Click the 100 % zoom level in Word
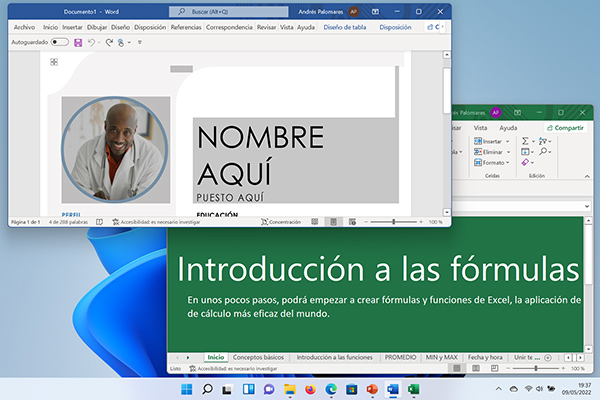This screenshot has height=400, width=600. (435, 222)
